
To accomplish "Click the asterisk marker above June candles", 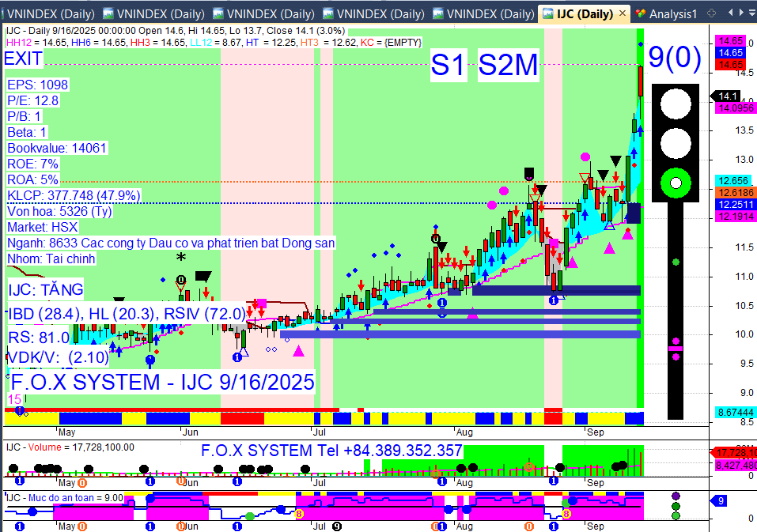I will pos(180,257).
